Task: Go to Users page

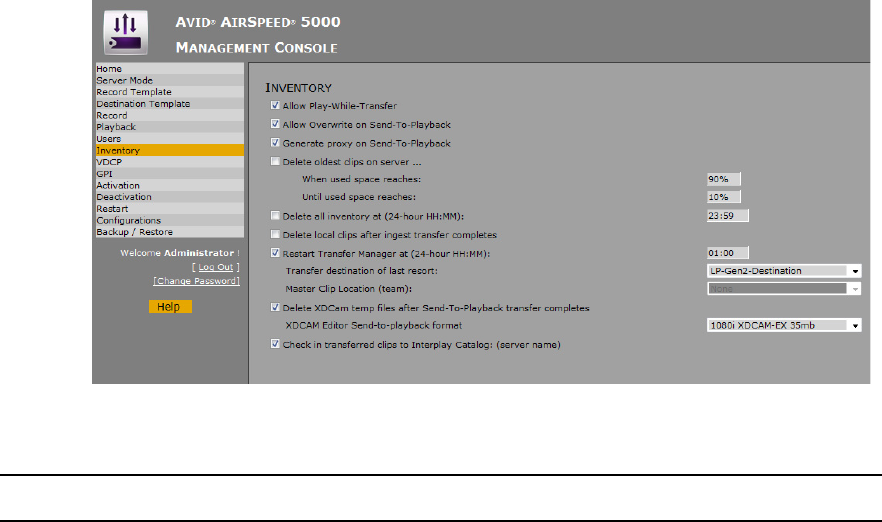Action: click(x=170, y=139)
